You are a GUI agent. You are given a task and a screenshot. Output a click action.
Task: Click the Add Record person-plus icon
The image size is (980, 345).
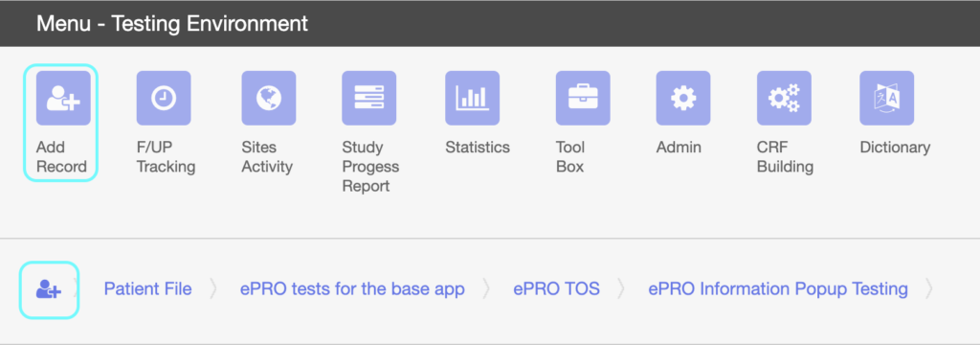click(x=63, y=98)
